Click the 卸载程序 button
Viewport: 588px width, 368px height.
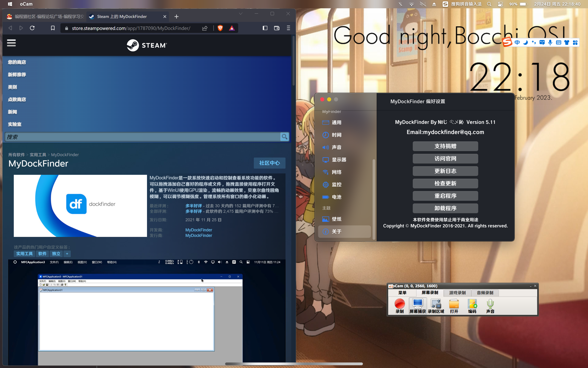point(445,208)
